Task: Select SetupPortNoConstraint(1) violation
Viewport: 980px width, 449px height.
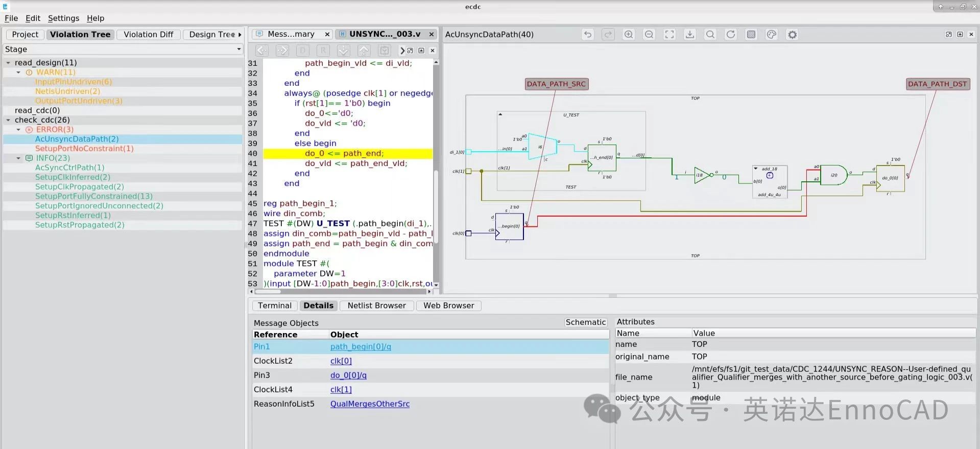Action: point(84,149)
